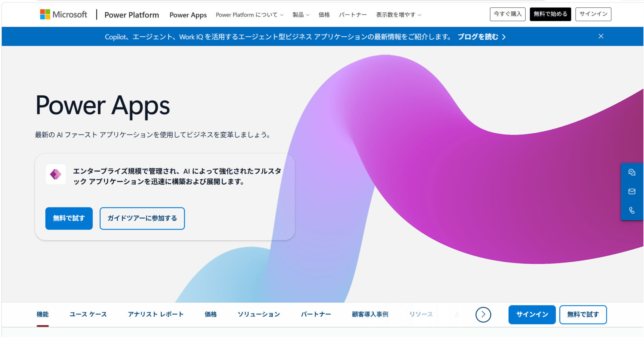Expand the 製品 dropdown menu
This screenshot has height=337, width=644.
click(x=301, y=15)
